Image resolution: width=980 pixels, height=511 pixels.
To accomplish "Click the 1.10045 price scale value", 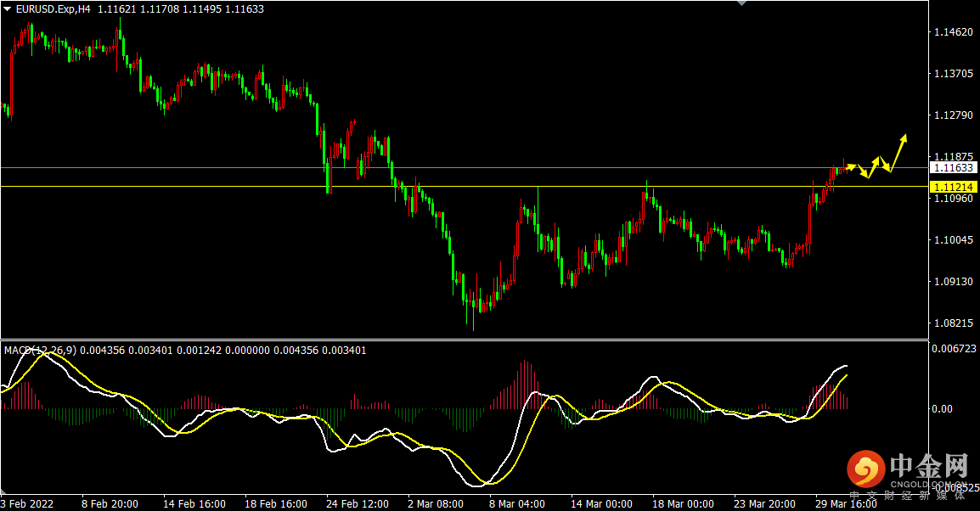I will 953,240.
